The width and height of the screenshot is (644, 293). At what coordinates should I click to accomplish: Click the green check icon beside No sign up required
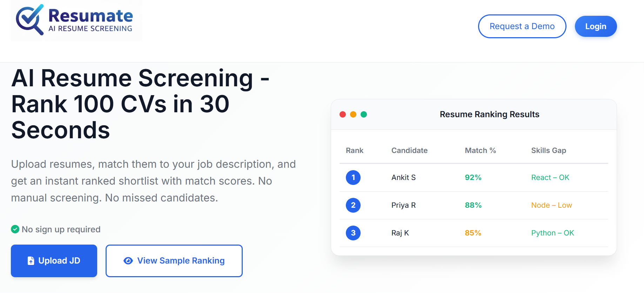[15, 229]
